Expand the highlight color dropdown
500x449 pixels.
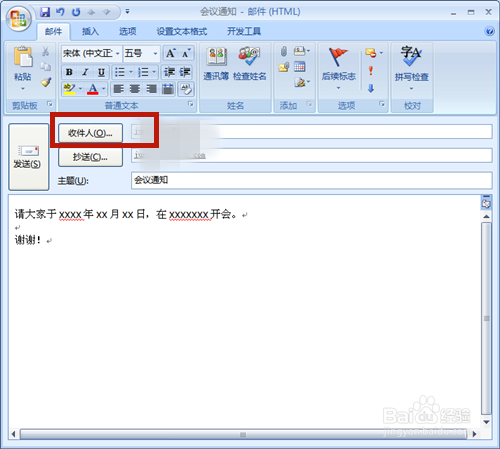pos(80,89)
